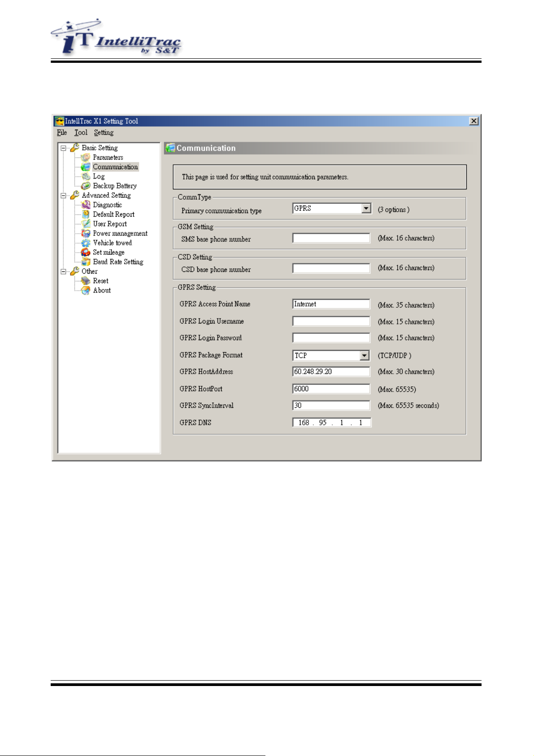This screenshot has height=756, width=534.
Task: Select Diagnostic in the tree
Action: [107, 205]
